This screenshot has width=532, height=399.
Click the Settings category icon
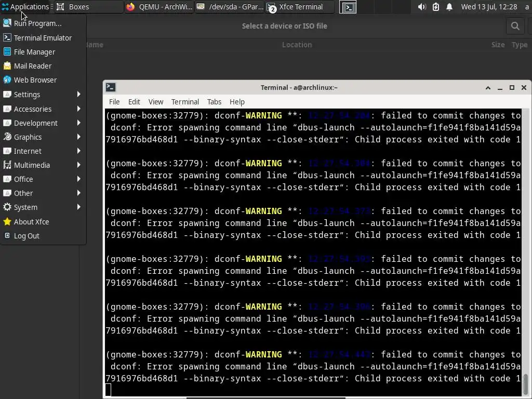[7, 95]
